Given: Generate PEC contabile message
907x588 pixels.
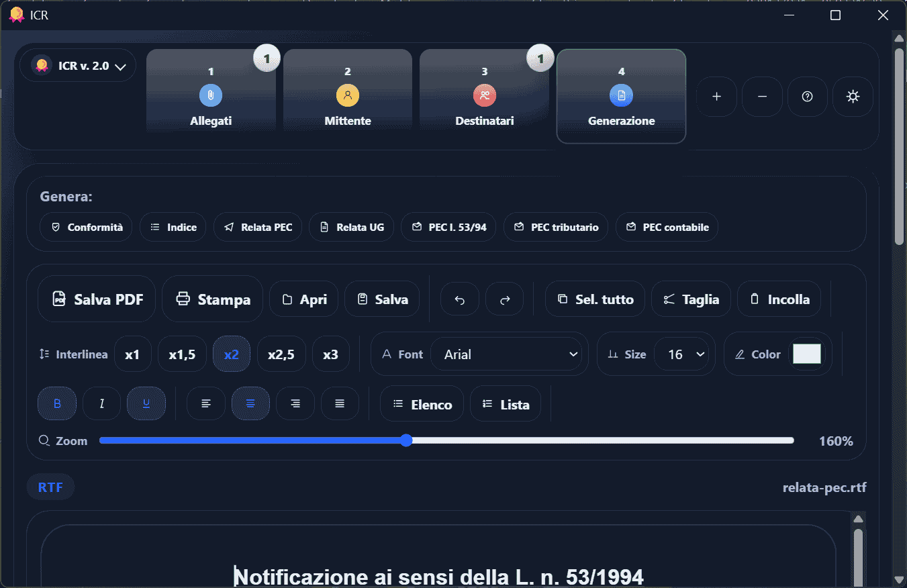Looking at the screenshot, I should click(667, 227).
